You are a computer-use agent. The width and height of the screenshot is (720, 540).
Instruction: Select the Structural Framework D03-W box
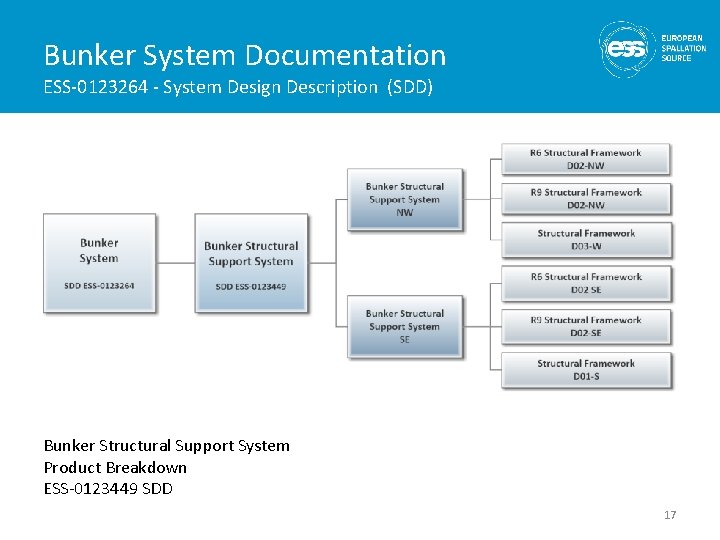click(x=586, y=239)
